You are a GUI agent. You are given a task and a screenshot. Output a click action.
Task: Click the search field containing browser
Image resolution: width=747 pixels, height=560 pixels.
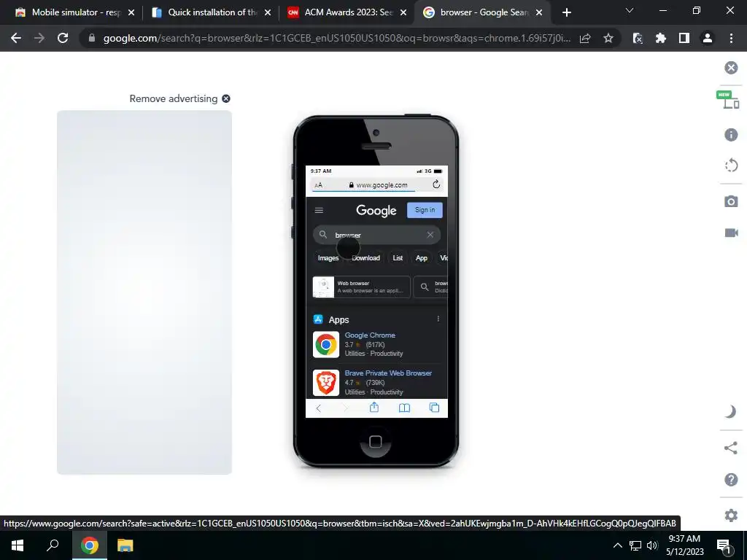coord(376,235)
